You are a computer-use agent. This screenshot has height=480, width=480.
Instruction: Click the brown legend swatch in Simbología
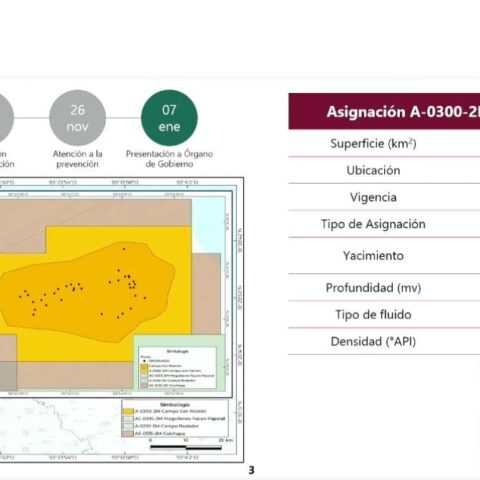pos(128,434)
